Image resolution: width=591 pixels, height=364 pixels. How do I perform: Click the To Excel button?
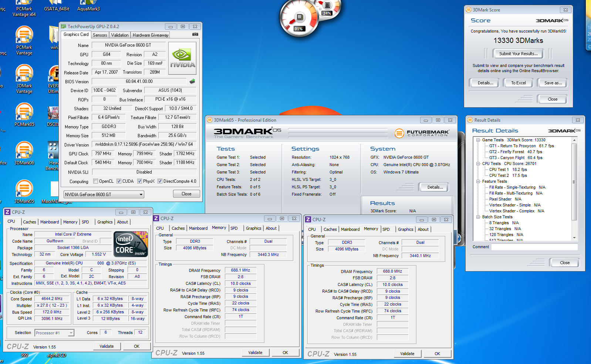519,83
